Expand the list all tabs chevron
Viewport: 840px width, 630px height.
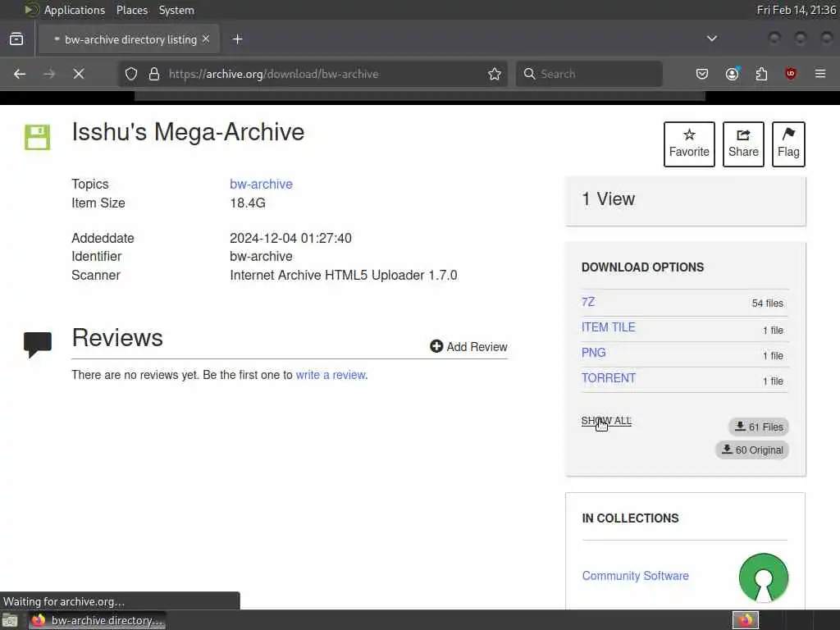pyautogui.click(x=712, y=39)
